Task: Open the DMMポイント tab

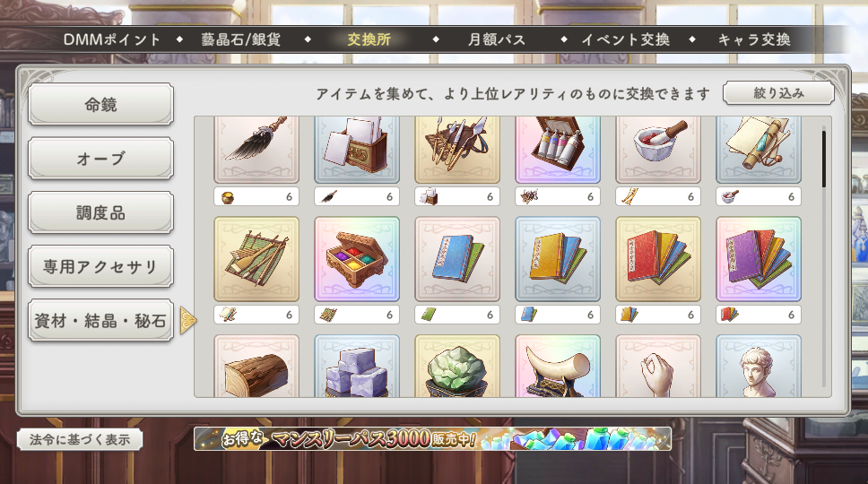Action: (112, 39)
